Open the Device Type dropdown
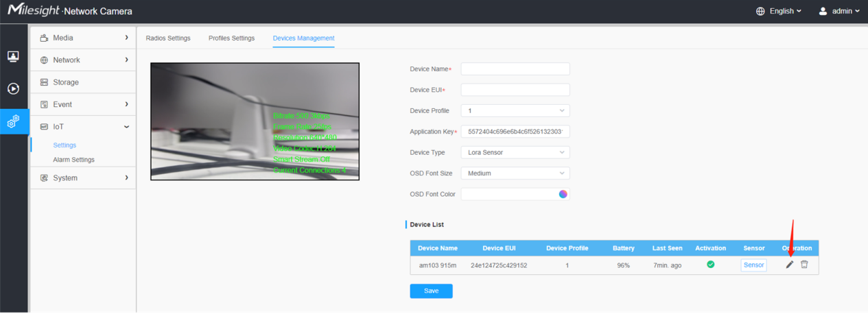This screenshot has width=868, height=314. pyautogui.click(x=515, y=152)
